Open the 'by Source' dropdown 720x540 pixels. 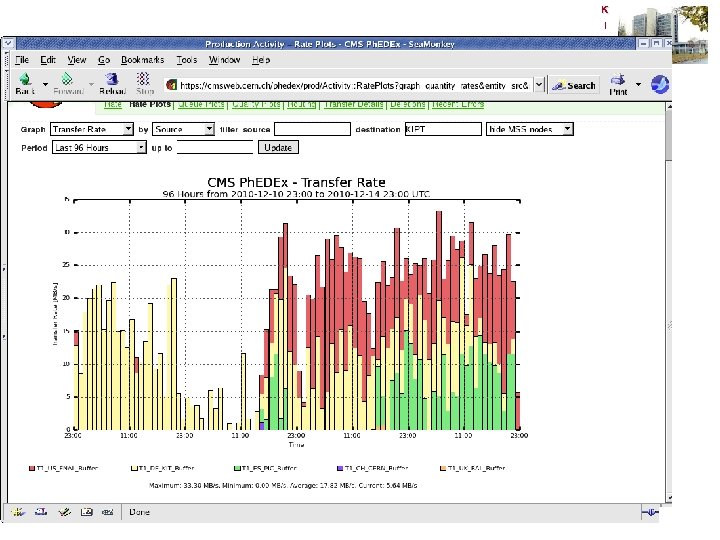(x=184, y=129)
